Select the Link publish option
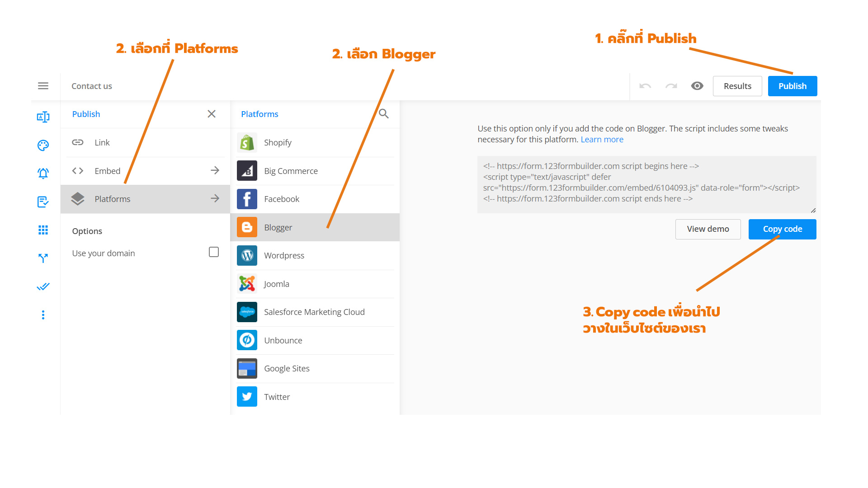Viewport: 868px width, 488px height. pos(102,142)
